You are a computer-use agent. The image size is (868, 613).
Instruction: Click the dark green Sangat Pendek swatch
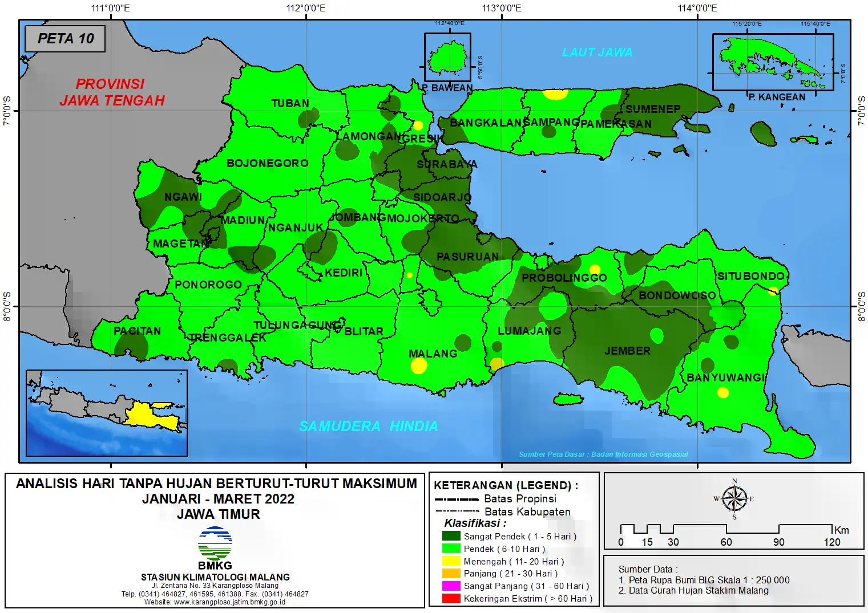point(451,536)
